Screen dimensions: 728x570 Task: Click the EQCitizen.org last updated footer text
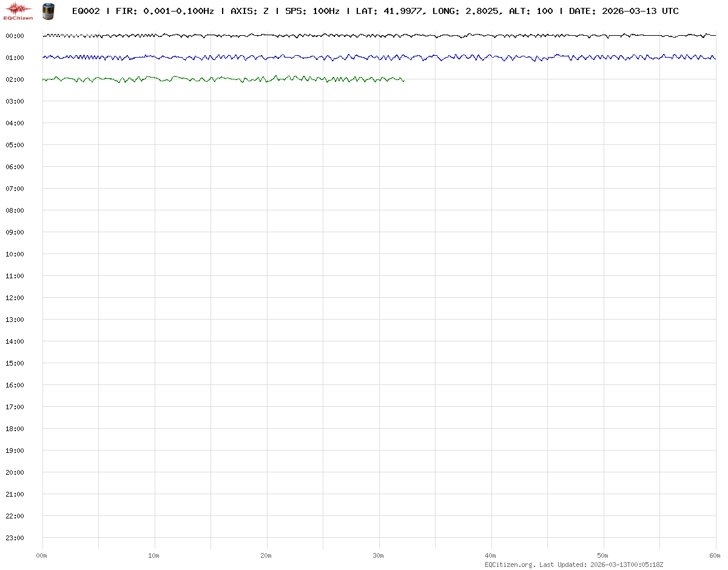coord(574,565)
